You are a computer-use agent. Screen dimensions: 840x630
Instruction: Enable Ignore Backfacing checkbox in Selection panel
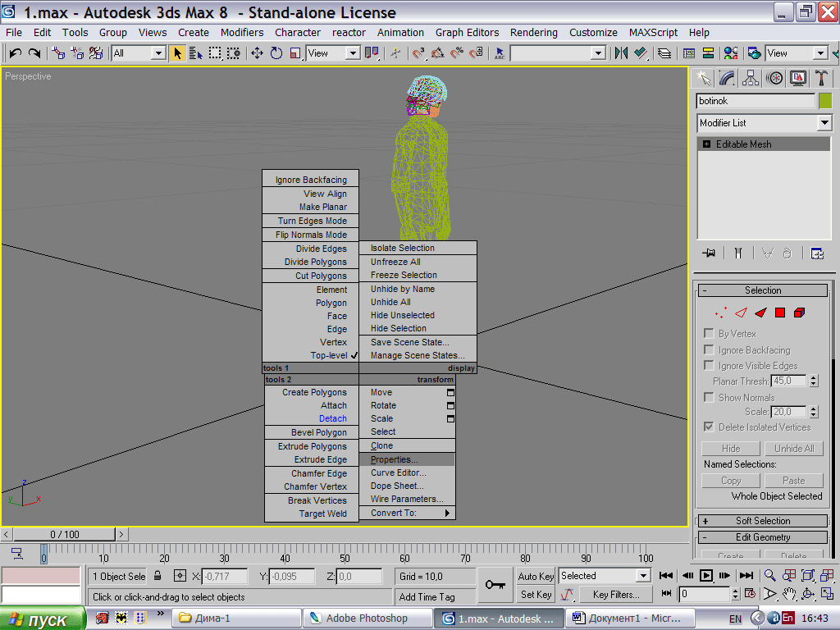[709, 349]
